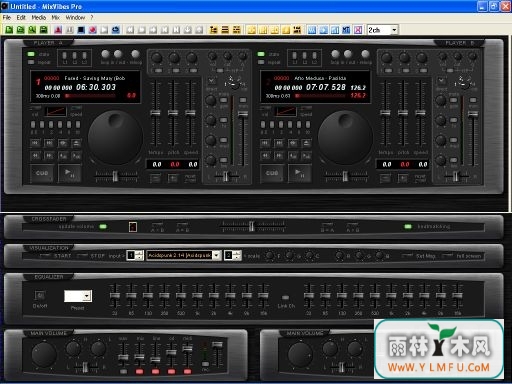Image resolution: width=512 pixels, height=384 pixels.
Task: Toggle the beatmatching green LED
Action: 408,227
